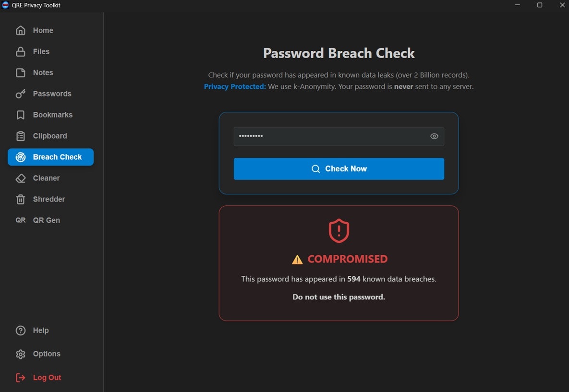Select the Breach Check navigation entry
Image resolution: width=569 pixels, height=392 pixels.
50,157
